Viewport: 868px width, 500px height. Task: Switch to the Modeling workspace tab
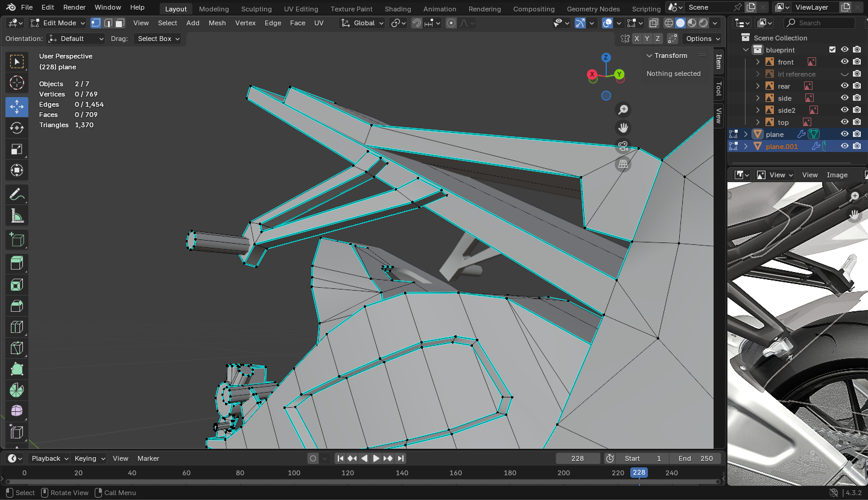coord(214,9)
